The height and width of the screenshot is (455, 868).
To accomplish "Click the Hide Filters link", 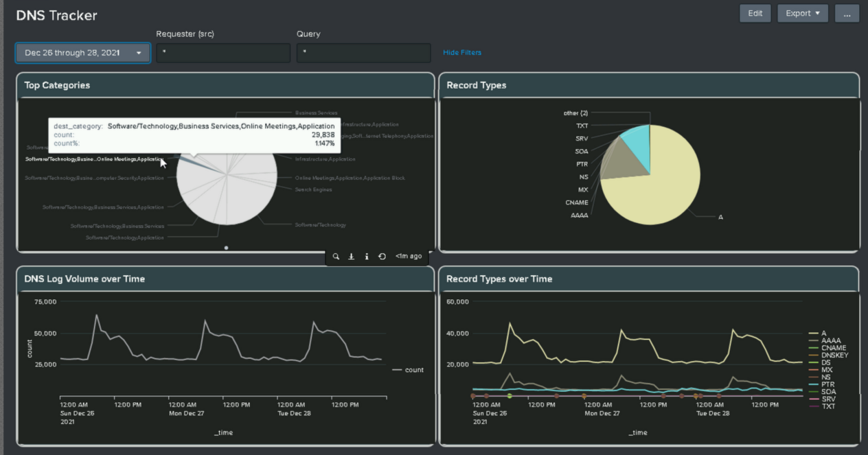I will coord(462,53).
